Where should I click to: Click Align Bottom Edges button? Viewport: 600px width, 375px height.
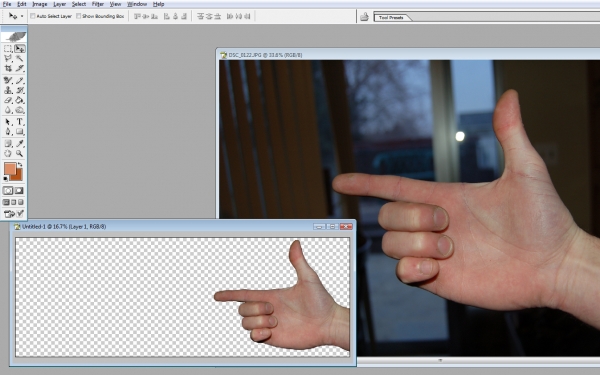click(154, 16)
